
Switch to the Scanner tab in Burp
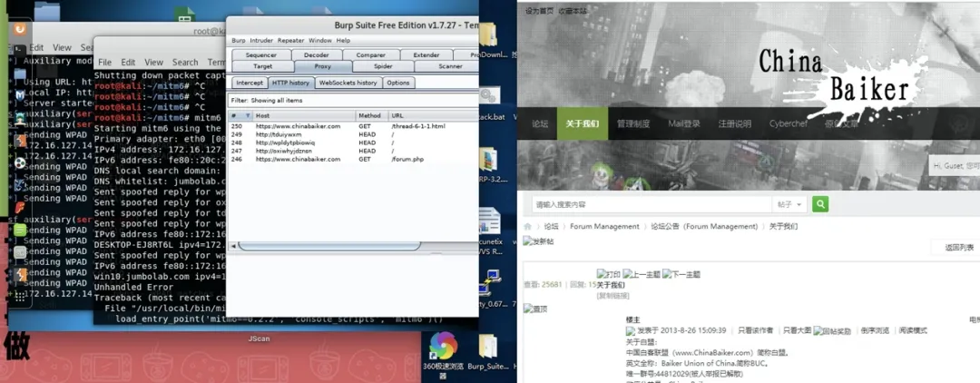click(446, 66)
